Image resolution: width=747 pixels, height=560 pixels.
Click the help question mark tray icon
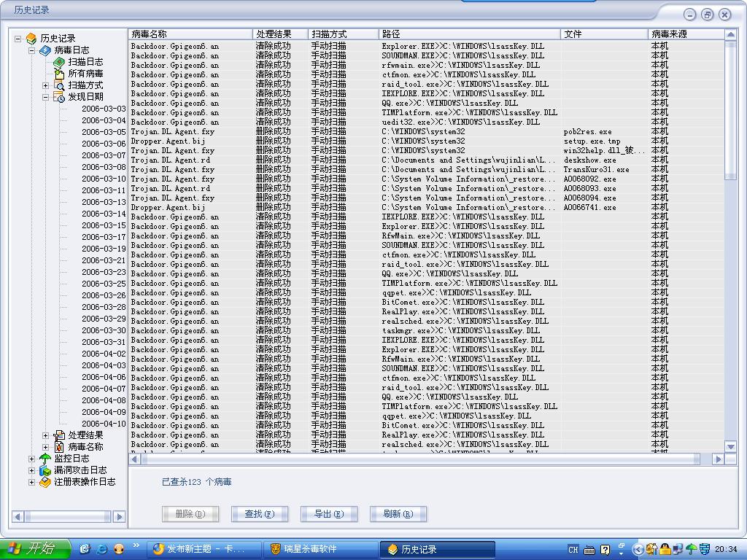[605, 550]
